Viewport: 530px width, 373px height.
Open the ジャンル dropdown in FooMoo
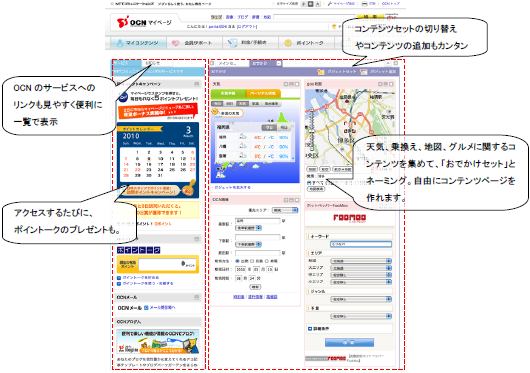361,299
